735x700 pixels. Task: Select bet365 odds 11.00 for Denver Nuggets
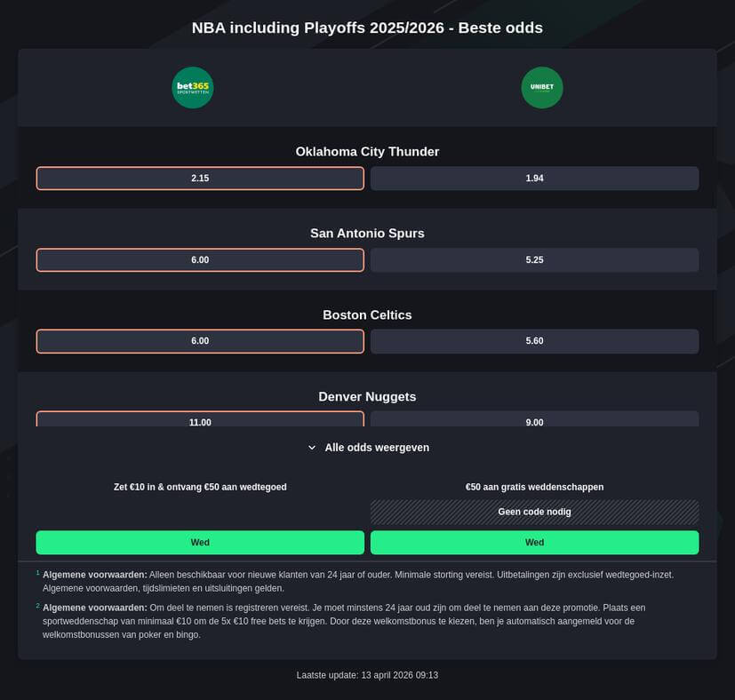[x=200, y=419]
